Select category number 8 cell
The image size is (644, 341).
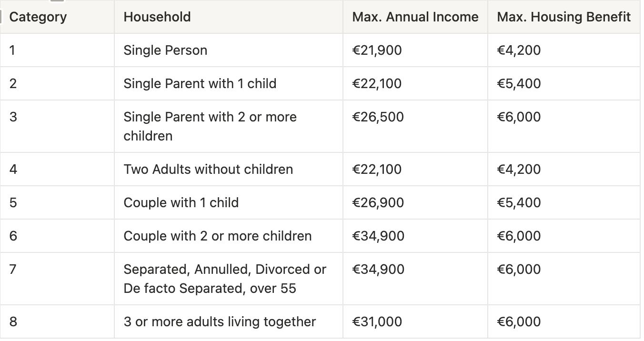pyautogui.click(x=57, y=321)
